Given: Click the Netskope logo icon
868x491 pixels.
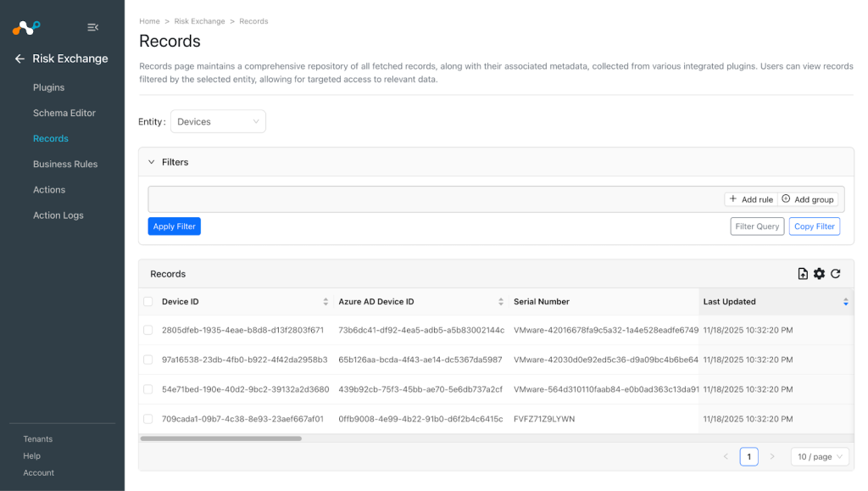Looking at the screenshot, I should point(26,27).
